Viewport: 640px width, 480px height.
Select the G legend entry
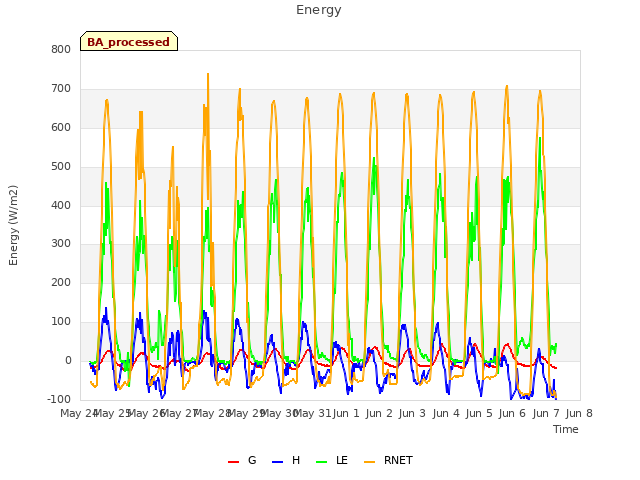(242, 460)
